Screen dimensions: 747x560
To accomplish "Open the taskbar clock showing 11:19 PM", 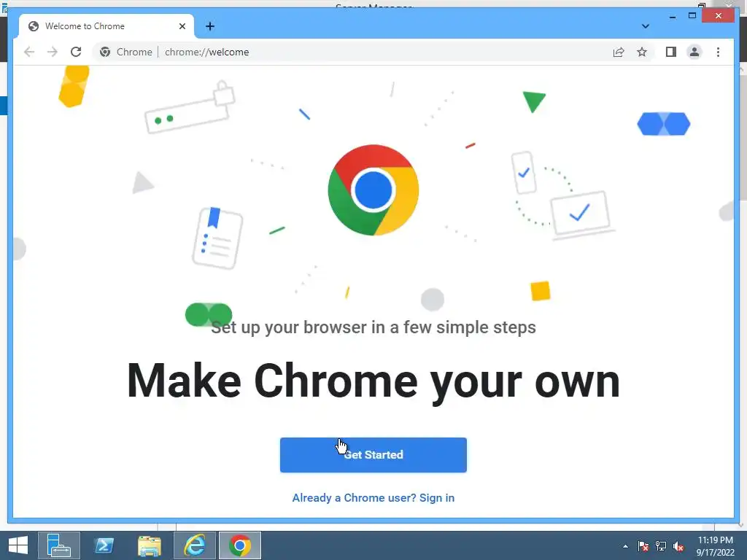I will click(715, 545).
